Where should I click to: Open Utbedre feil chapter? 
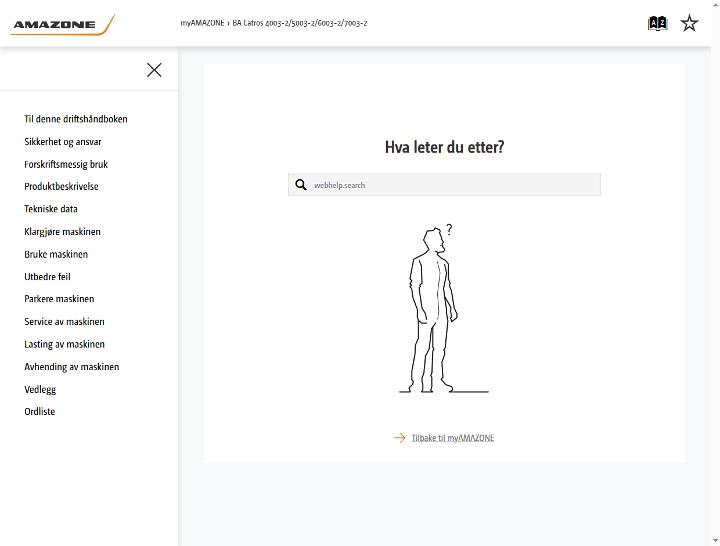pos(47,276)
